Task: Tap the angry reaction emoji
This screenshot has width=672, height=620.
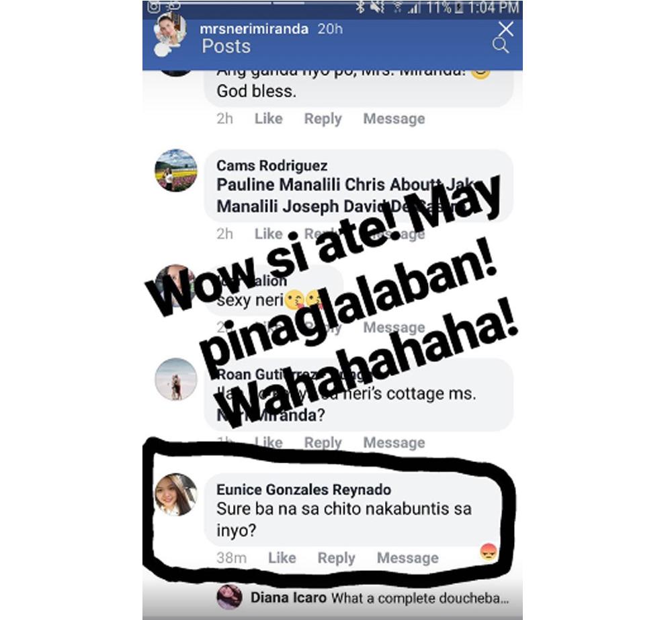Action: click(x=489, y=551)
